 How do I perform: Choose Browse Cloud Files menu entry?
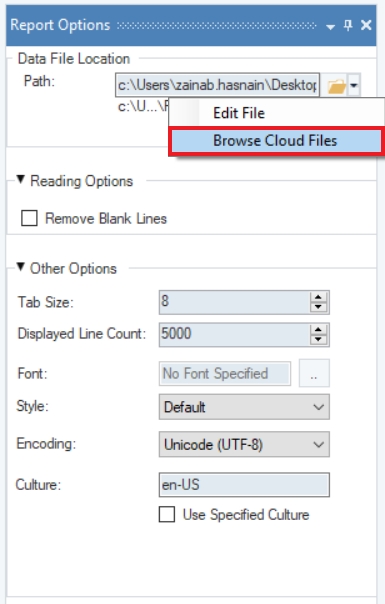(276, 141)
